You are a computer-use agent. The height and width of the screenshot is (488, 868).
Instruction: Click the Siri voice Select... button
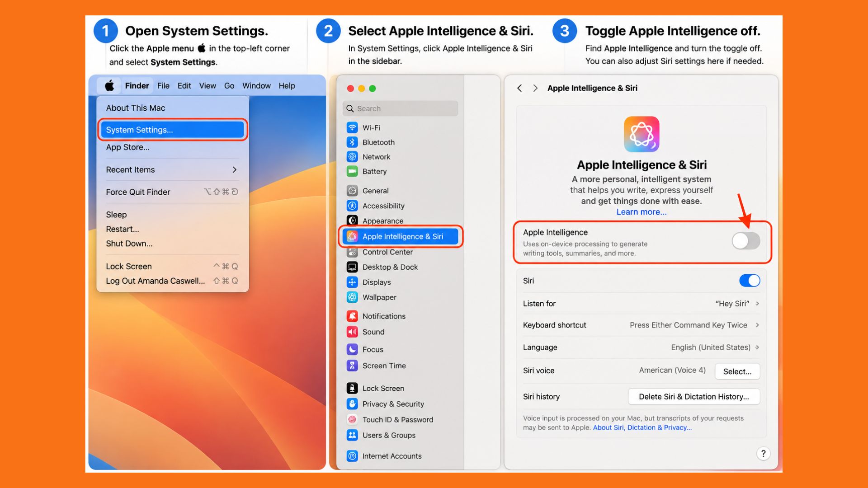coord(737,371)
